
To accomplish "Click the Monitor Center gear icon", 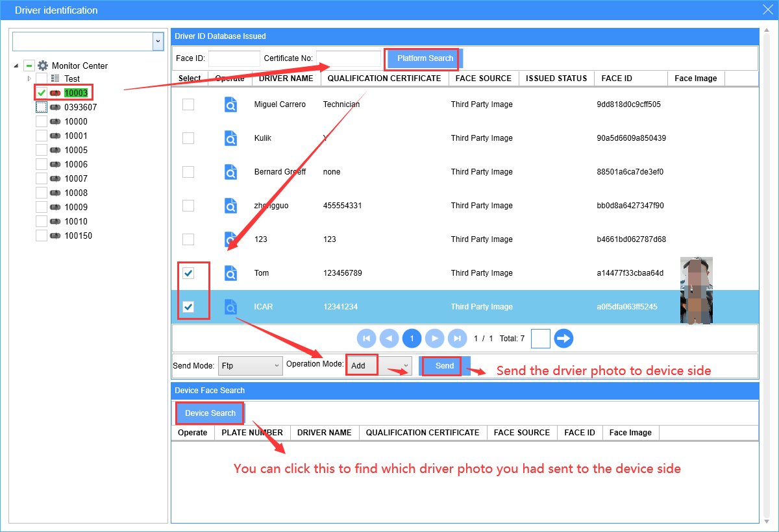I will 43,66.
